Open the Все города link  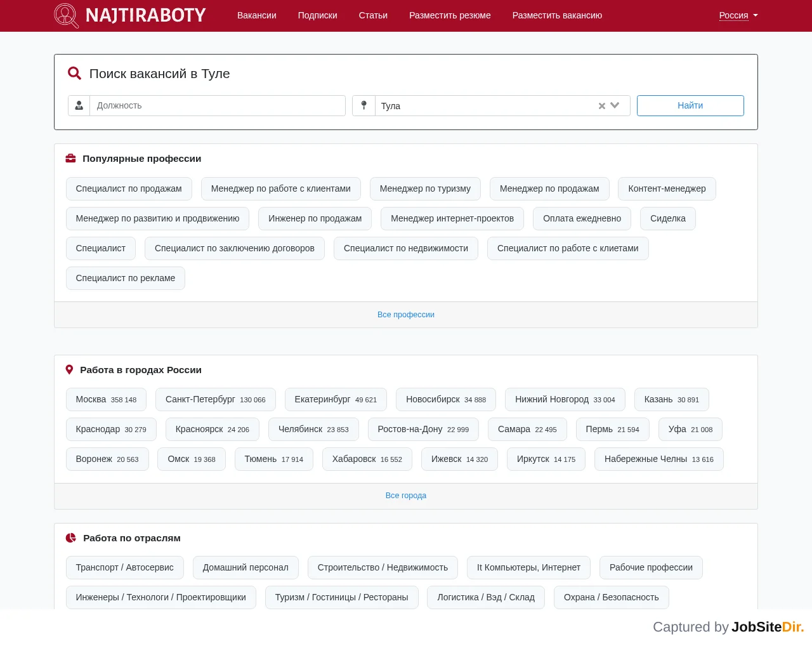click(406, 496)
